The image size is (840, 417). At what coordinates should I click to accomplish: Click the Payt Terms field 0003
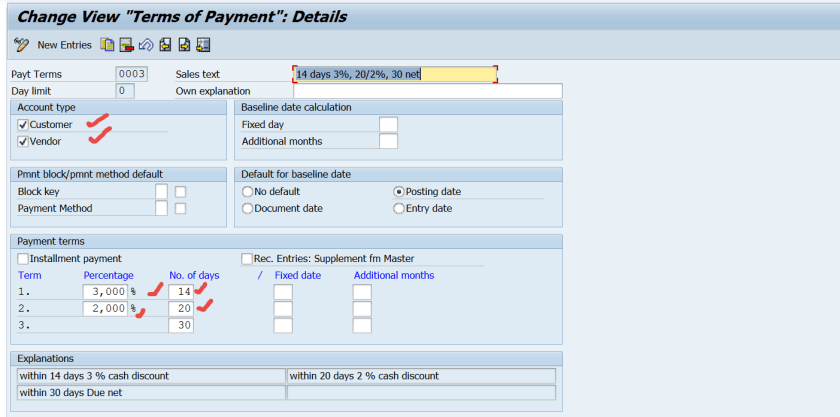[131, 74]
